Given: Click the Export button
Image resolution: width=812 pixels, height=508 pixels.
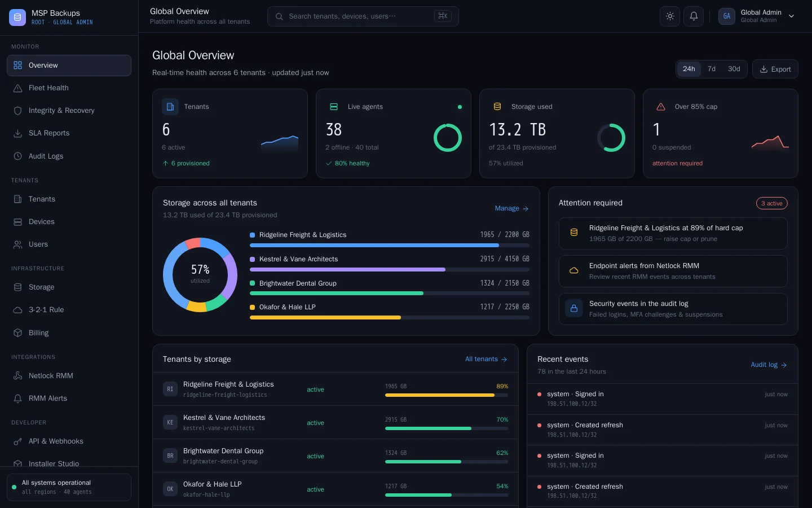Looking at the screenshot, I should (775, 69).
